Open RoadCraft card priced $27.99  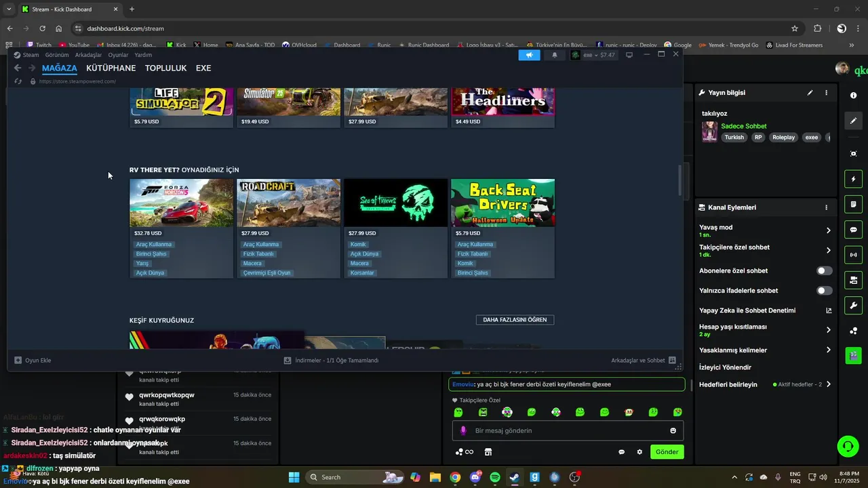288,228
